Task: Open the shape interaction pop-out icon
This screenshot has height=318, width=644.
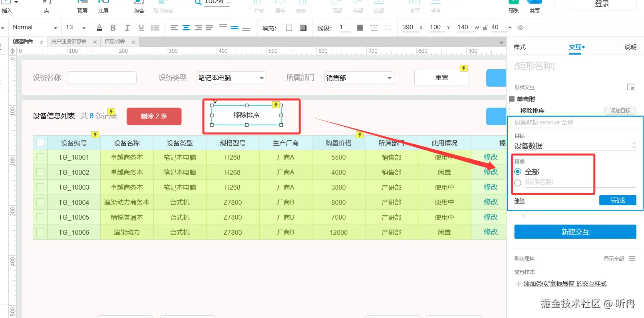Action: pos(631,87)
